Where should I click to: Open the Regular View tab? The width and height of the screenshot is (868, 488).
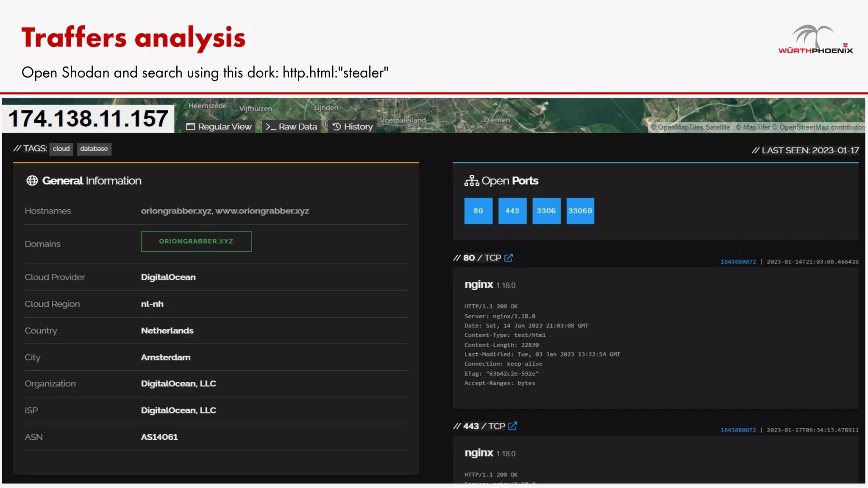click(x=219, y=127)
